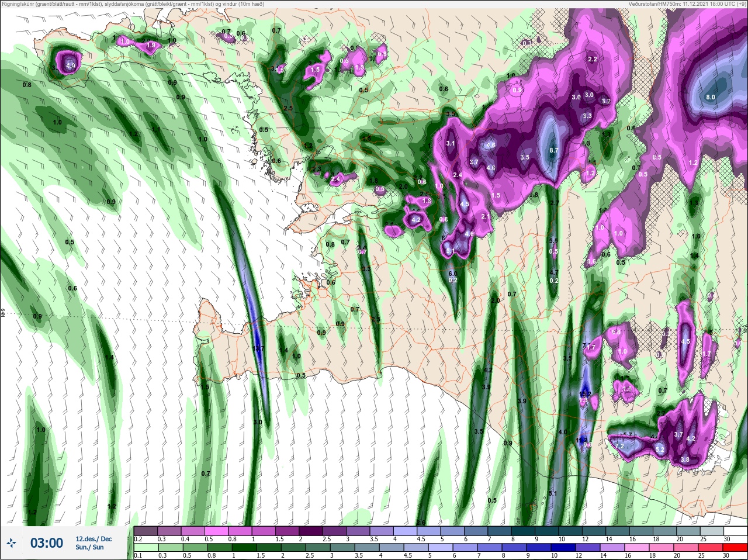The height and width of the screenshot is (560, 748).
Task: Click the 6.0 rain value on the map
Action: [x=453, y=274]
